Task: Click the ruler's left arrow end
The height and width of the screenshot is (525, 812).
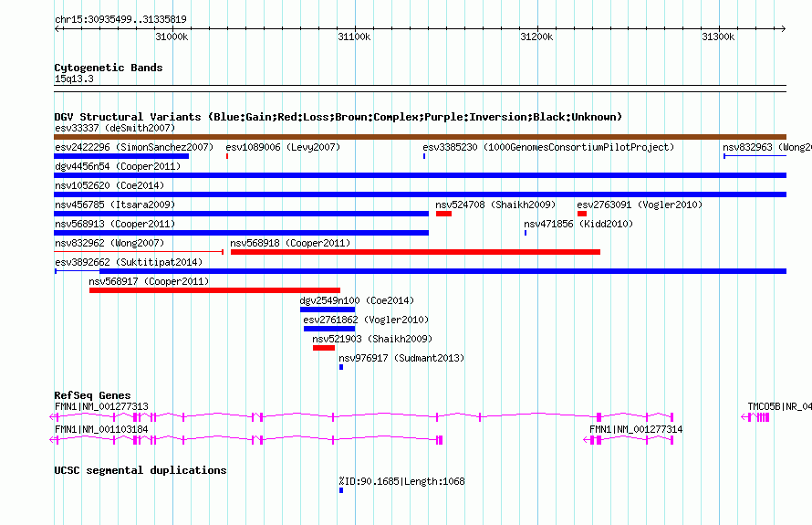Action: point(57,28)
